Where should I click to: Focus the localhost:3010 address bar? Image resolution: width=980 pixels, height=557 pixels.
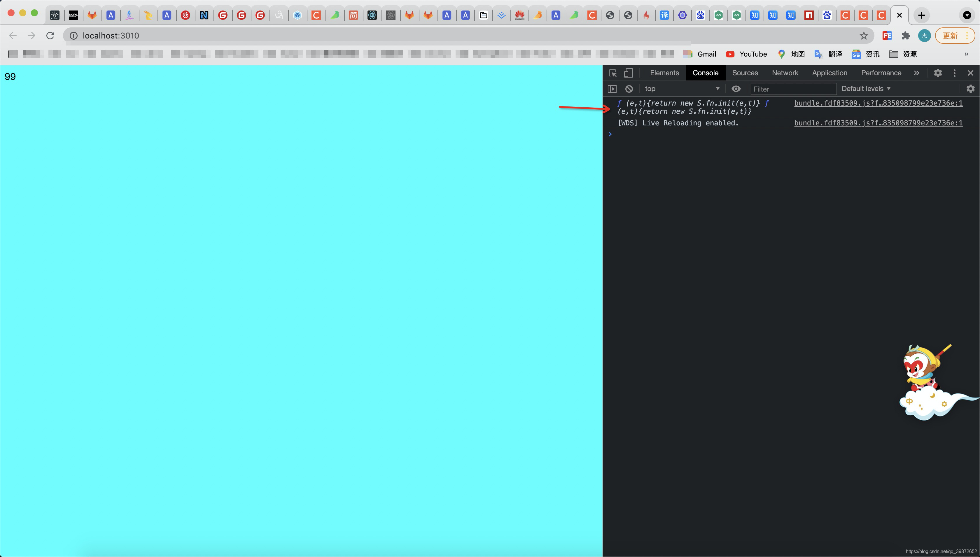[469, 36]
